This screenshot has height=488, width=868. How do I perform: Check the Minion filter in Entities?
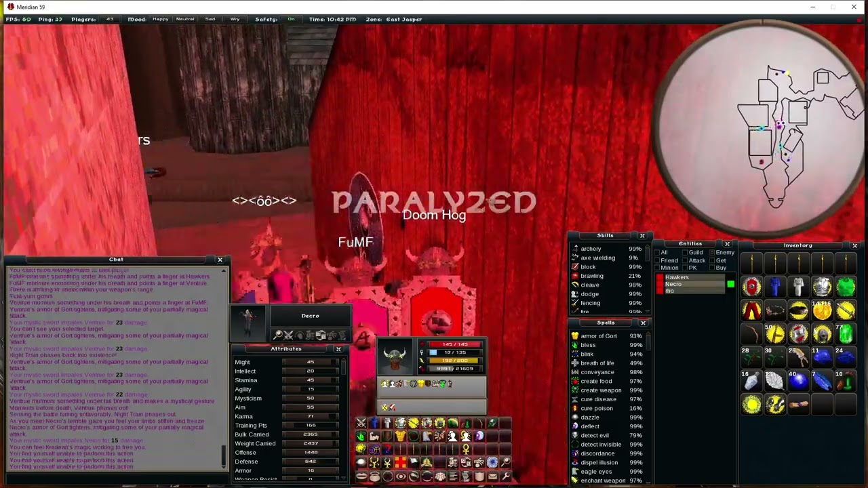657,268
